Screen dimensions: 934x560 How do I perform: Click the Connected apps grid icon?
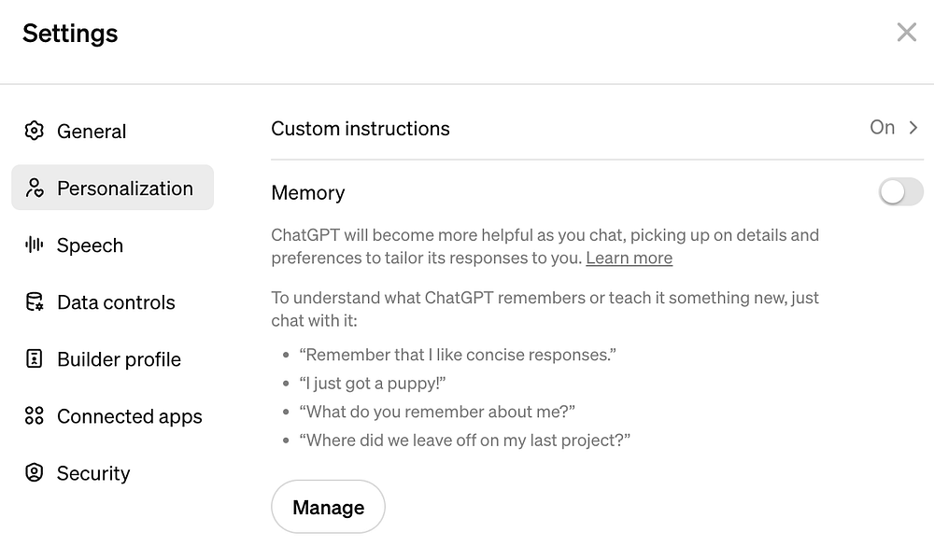(35, 416)
